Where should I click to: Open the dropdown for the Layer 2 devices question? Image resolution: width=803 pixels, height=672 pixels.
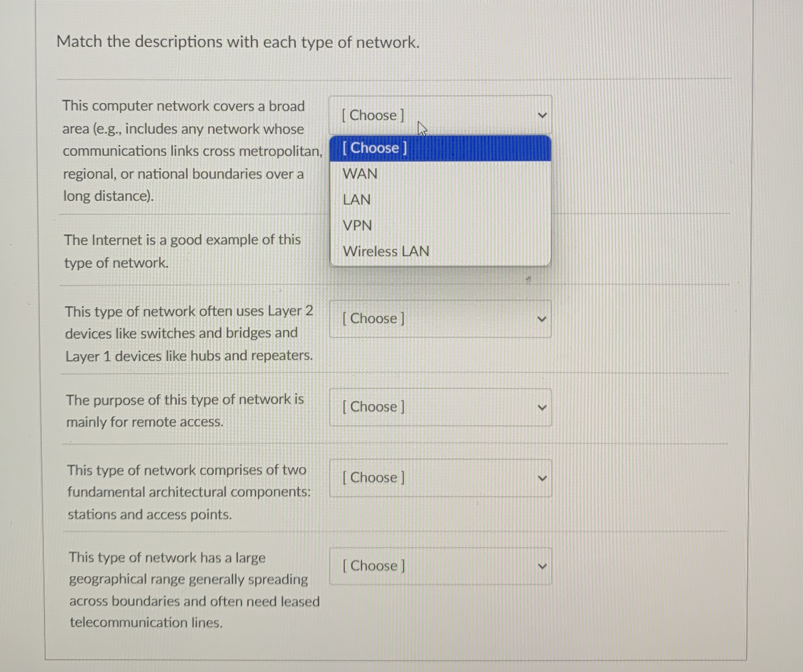440,319
